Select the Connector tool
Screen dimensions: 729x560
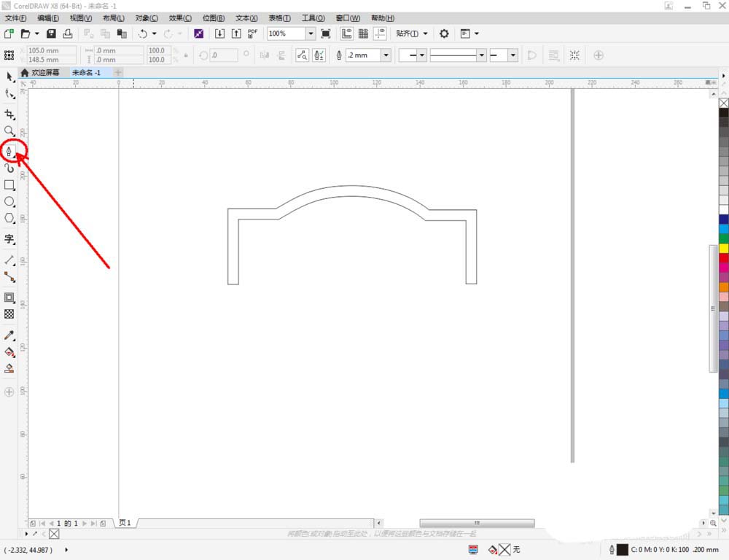click(9, 277)
